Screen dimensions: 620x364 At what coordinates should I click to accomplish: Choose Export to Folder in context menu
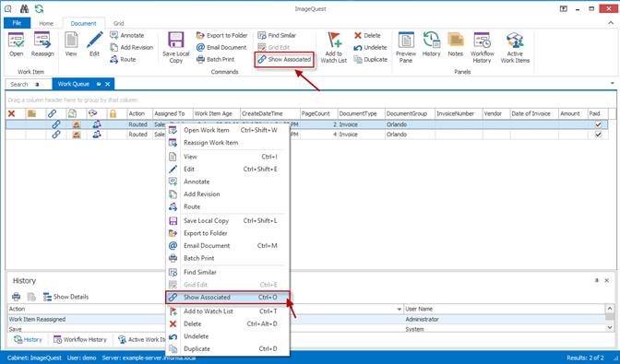[227, 233]
